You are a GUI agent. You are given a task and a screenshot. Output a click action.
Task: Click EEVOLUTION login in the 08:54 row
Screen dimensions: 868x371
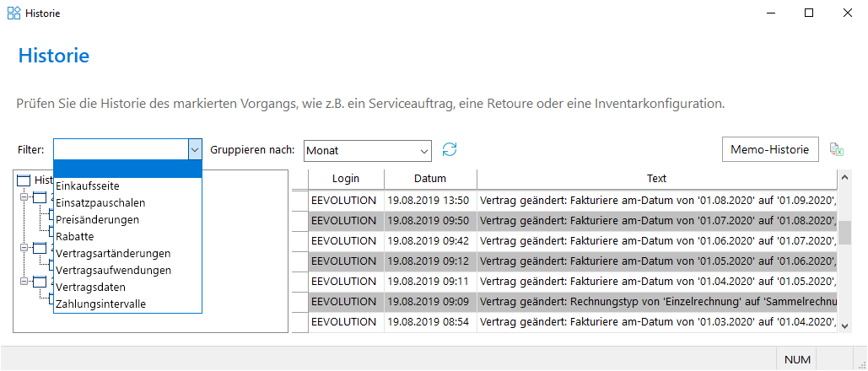(x=346, y=322)
